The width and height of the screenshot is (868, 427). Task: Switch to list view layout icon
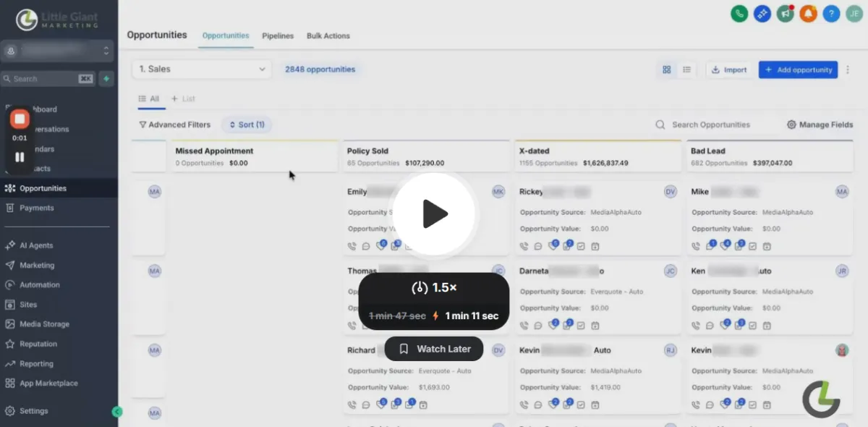coord(686,69)
